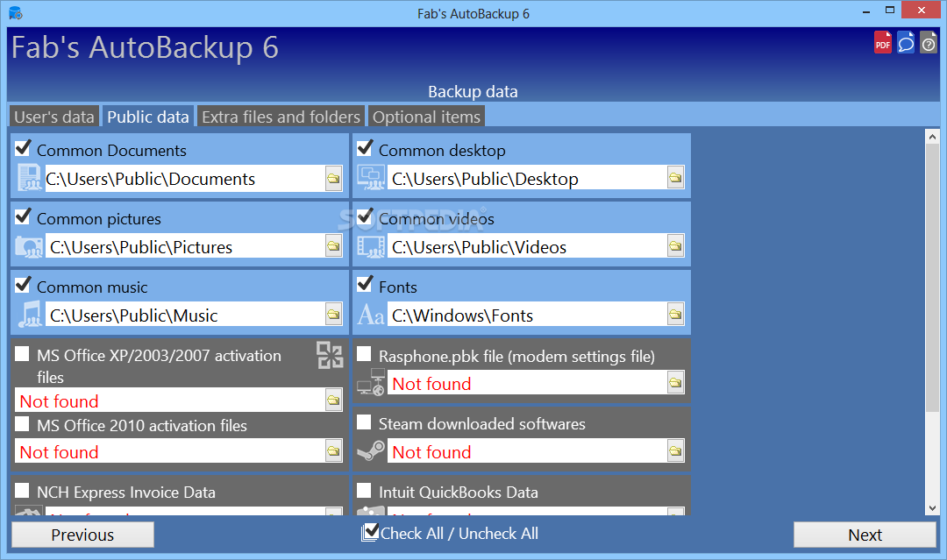Viewport: 947px width, 560px height.
Task: Edit the C:\Windows\Fonts path field
Action: pyautogui.click(x=527, y=315)
